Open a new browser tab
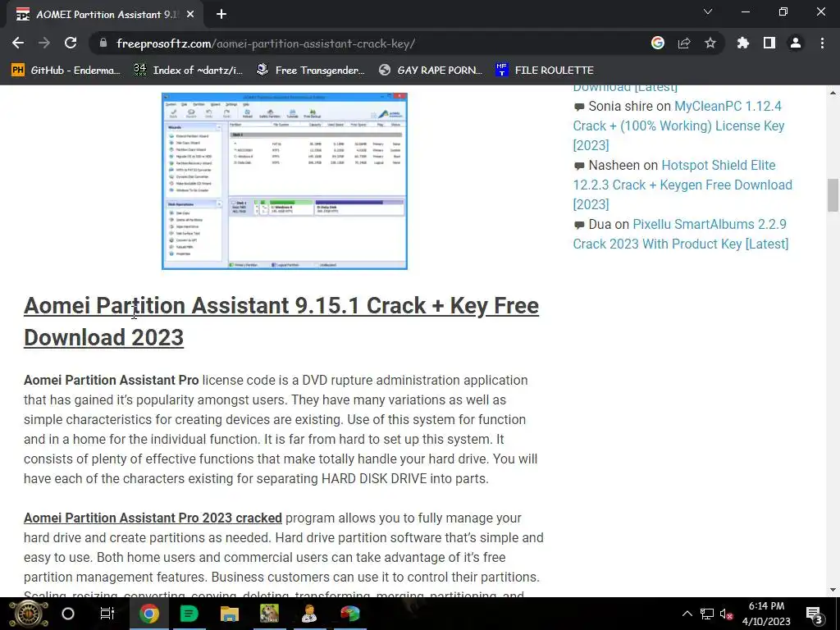 [x=221, y=15]
